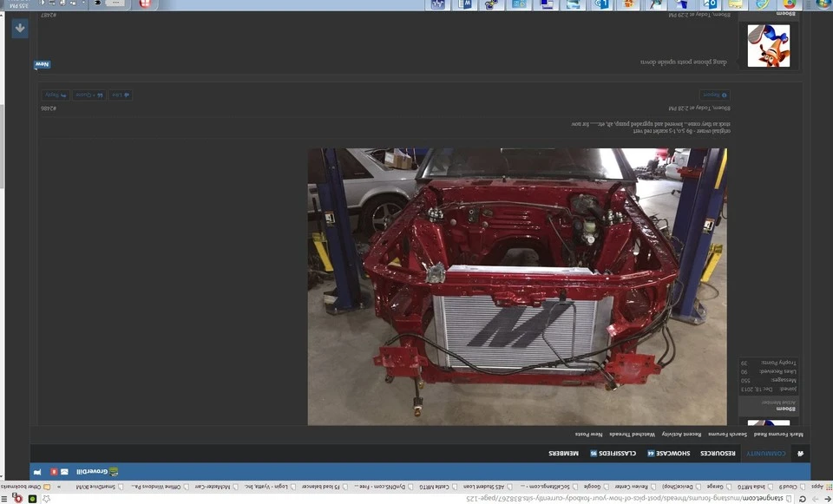
Task: Open Internet Explorer from the taskbar
Action: 763,4
